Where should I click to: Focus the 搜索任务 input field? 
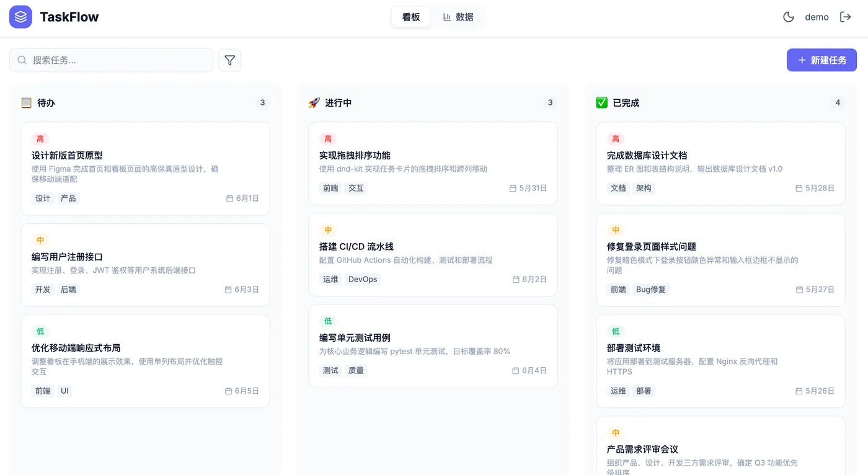coord(112,60)
